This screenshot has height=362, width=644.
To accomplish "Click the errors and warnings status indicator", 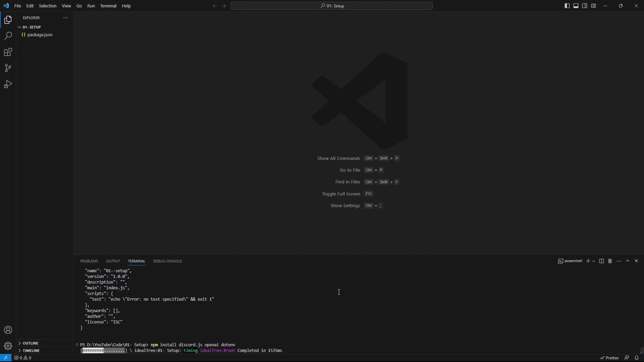I will 23,358.
